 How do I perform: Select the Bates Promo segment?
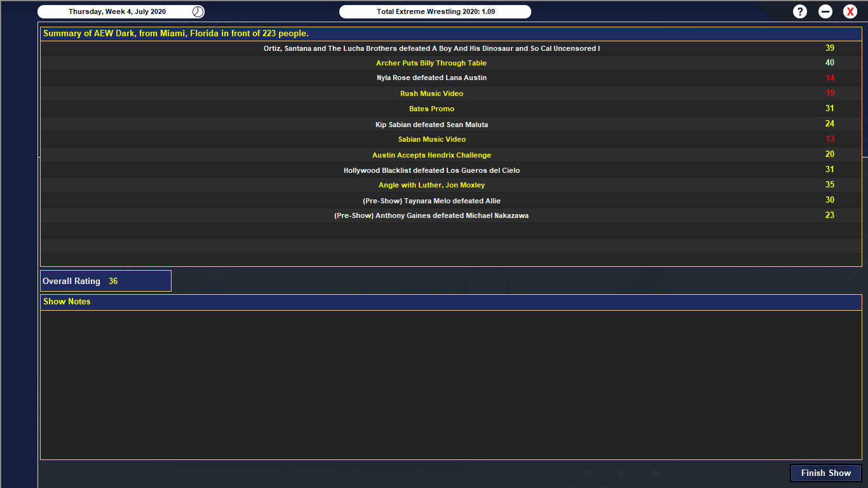pos(431,109)
